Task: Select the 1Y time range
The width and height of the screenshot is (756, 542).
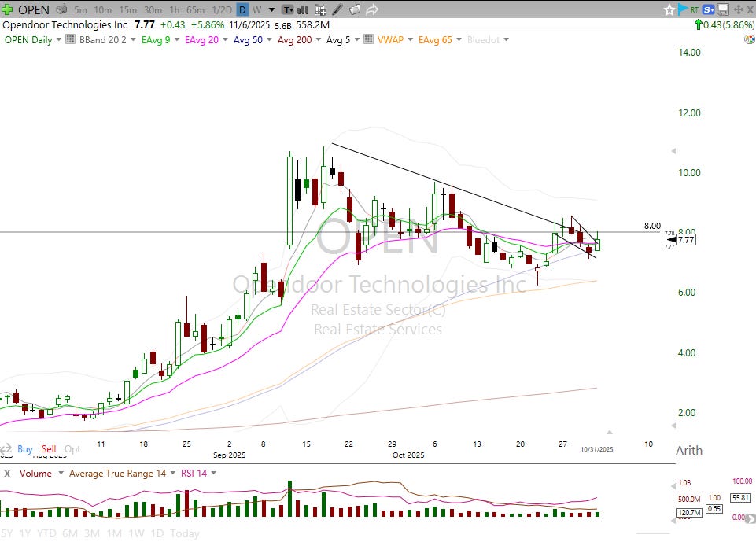Action: (25, 533)
